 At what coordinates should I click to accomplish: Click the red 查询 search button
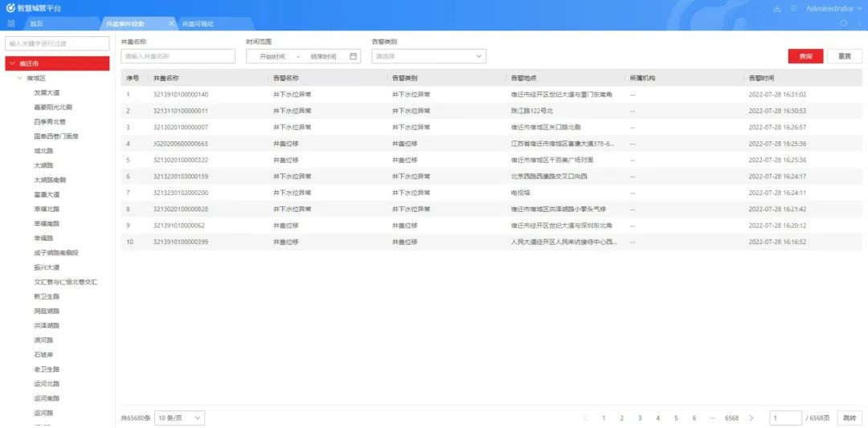[x=805, y=56]
